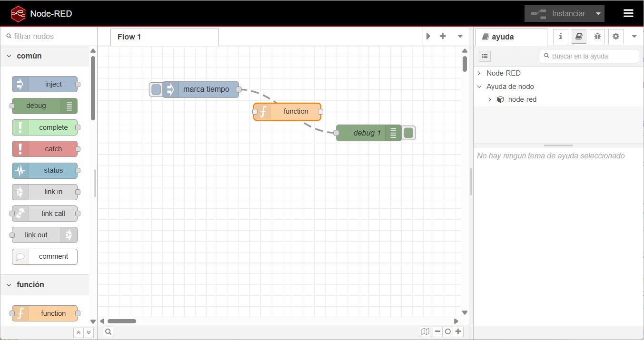Open the main hamburger menu
Viewport: 644px width, 340px height.
click(x=628, y=13)
